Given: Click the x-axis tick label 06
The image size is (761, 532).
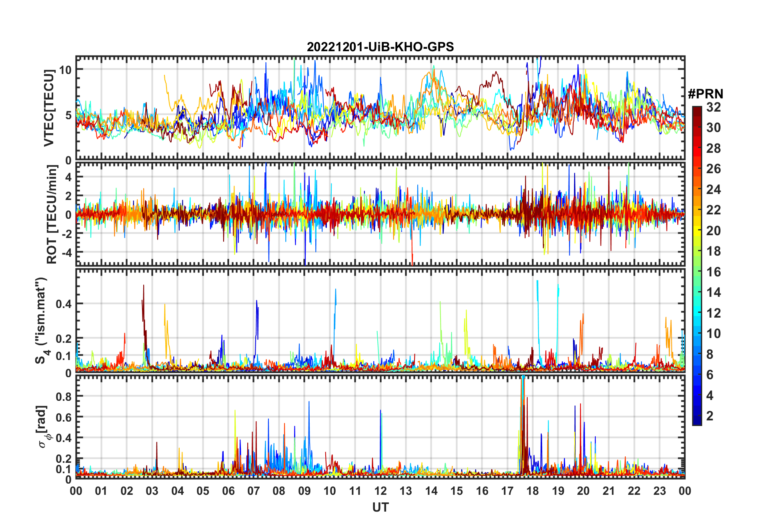Looking at the screenshot, I should pos(228,491).
